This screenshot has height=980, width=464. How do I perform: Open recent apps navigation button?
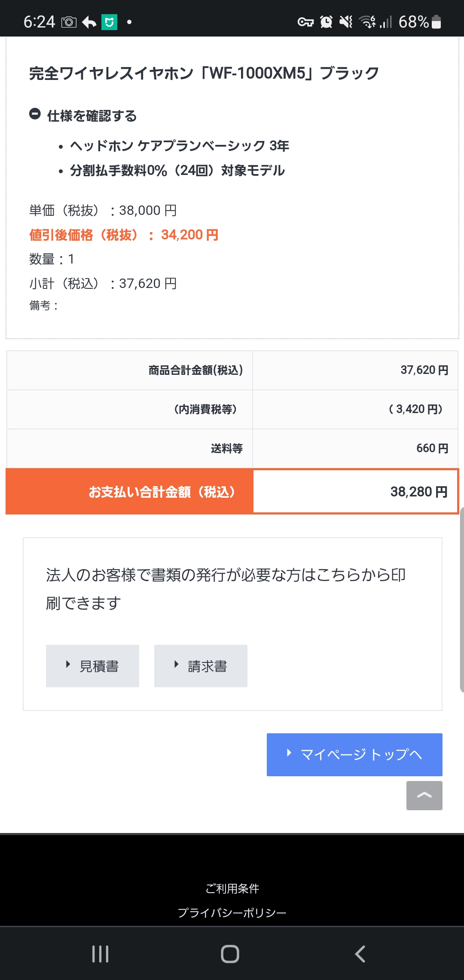[100, 954]
